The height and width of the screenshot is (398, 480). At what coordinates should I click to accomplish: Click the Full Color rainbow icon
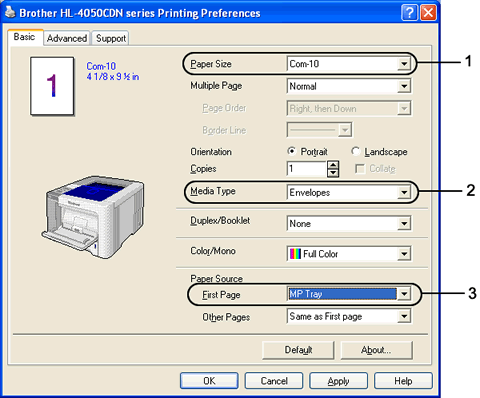[295, 254]
